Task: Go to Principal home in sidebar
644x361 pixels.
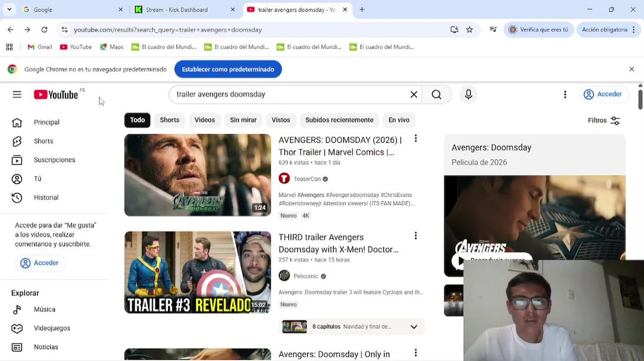Action: (x=47, y=122)
